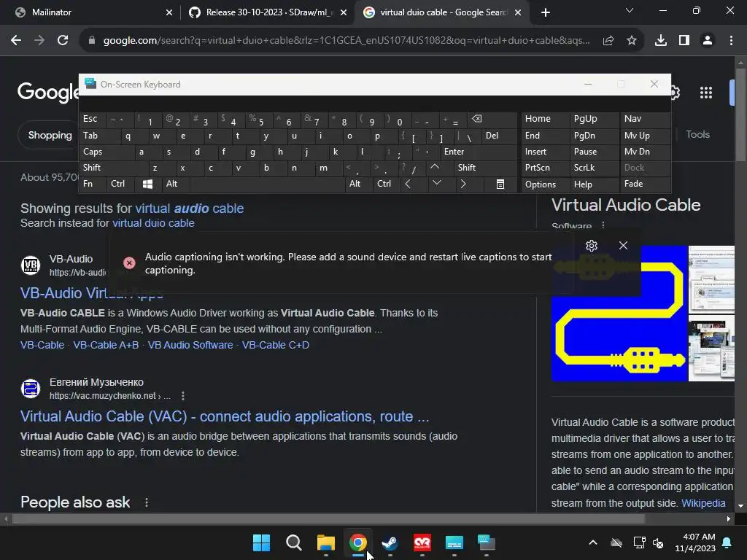
Task: Click the left arrow key on On-Screen Keyboard
Action: coord(408,184)
